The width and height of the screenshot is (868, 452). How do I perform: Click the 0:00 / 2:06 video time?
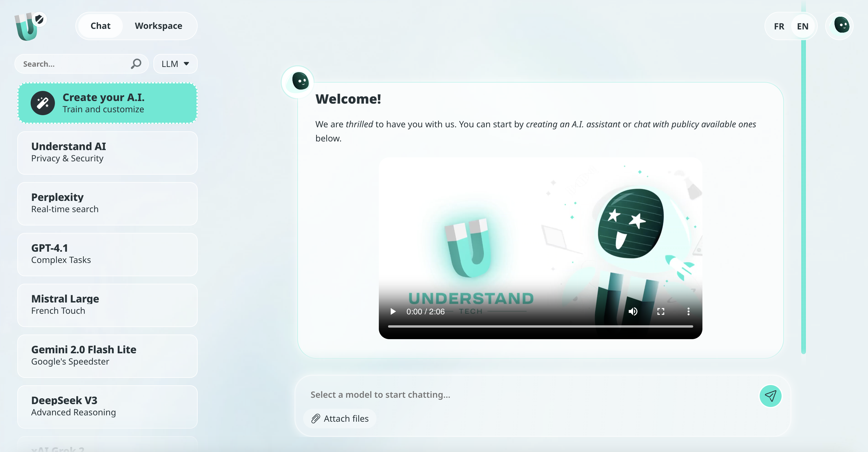(425, 312)
